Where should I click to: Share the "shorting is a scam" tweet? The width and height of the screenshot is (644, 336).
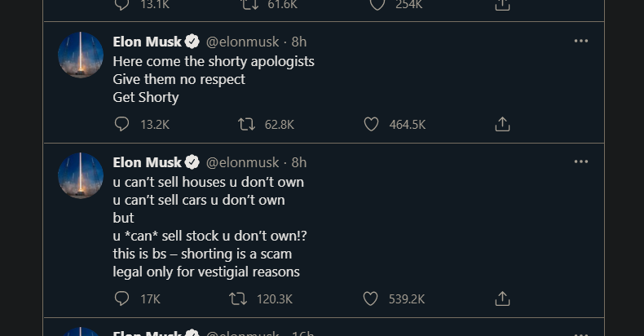503,298
